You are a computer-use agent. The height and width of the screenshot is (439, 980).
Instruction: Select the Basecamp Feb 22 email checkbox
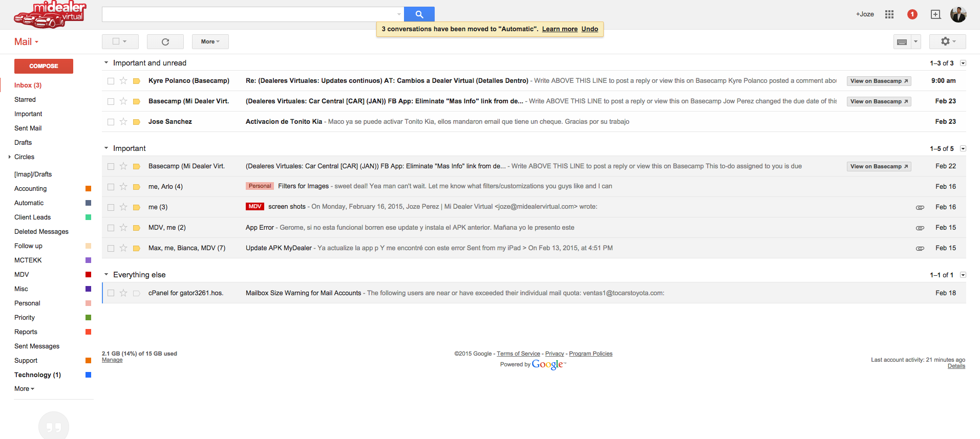(111, 166)
